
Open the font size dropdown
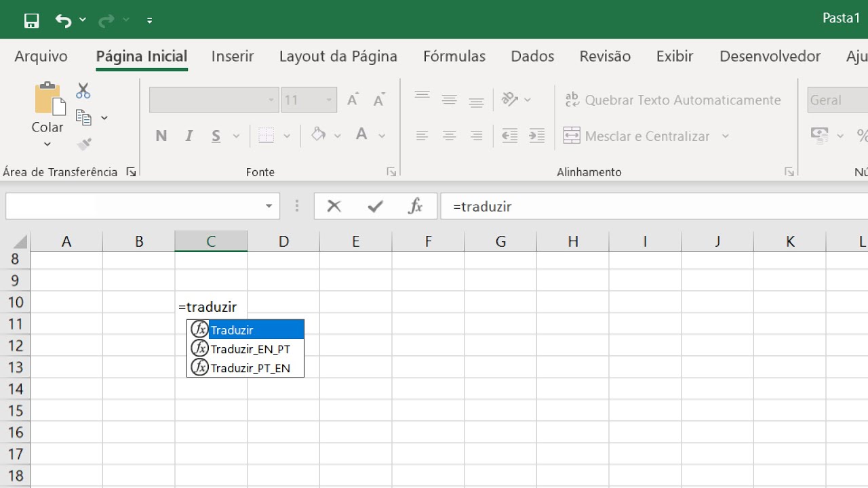[x=329, y=100]
